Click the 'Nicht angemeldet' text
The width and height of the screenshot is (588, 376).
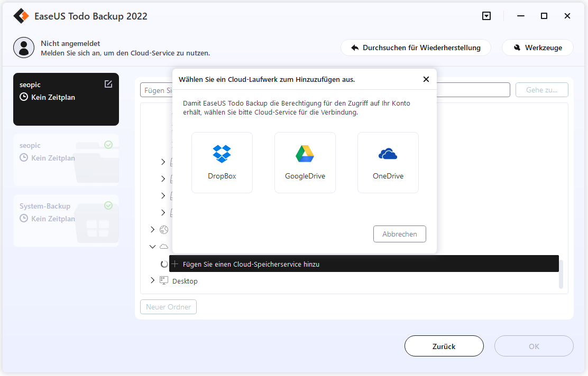point(70,43)
